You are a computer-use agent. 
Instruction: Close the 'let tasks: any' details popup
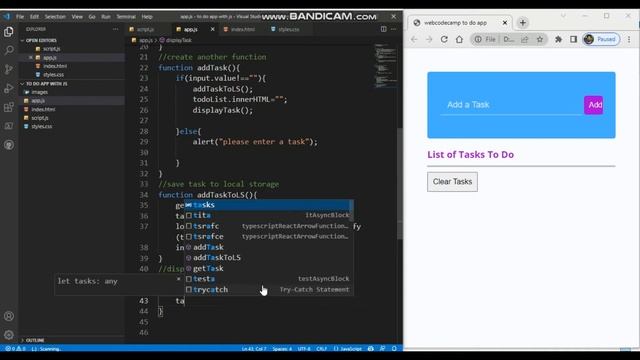(x=178, y=279)
